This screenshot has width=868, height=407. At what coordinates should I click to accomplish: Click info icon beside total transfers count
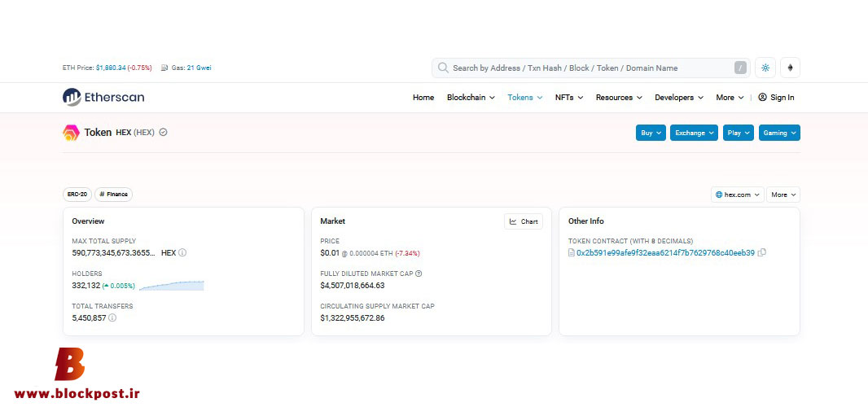click(112, 317)
